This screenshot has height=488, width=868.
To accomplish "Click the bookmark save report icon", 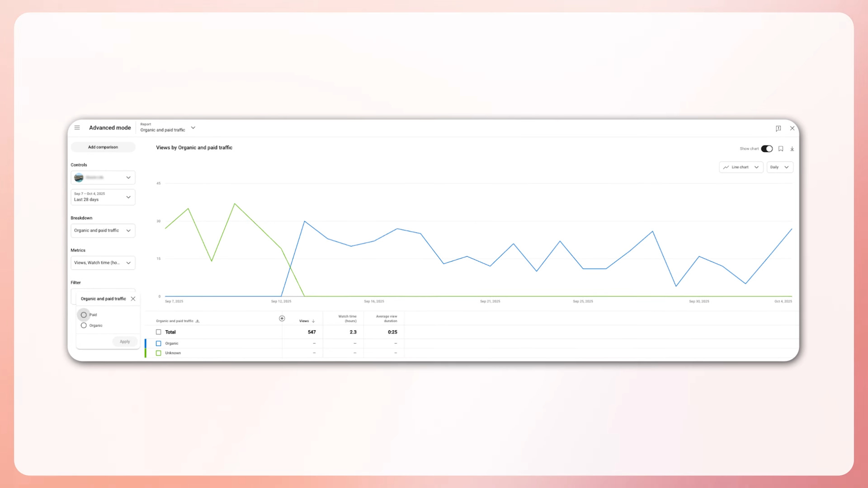I will (x=781, y=149).
